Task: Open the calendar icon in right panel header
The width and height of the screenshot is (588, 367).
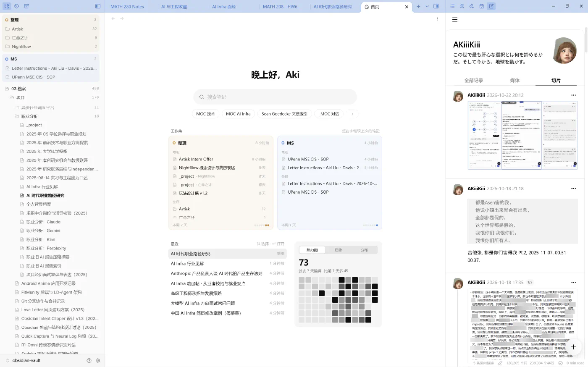Action: click(x=481, y=6)
